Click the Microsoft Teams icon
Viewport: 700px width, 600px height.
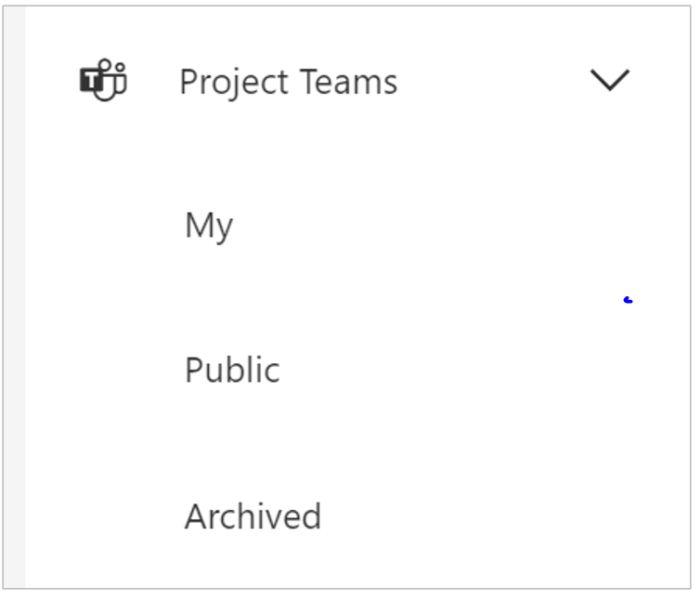click(103, 81)
